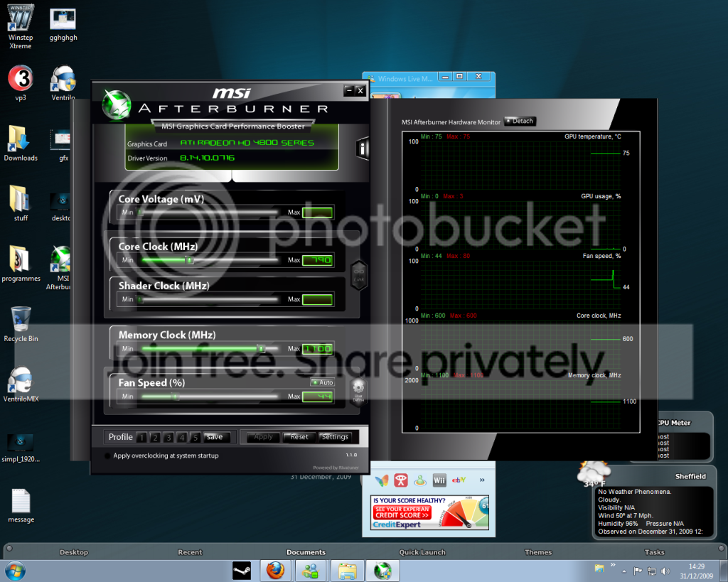Open the fan User Define gear icon
Viewport: 728px width, 582px height.
(x=358, y=392)
